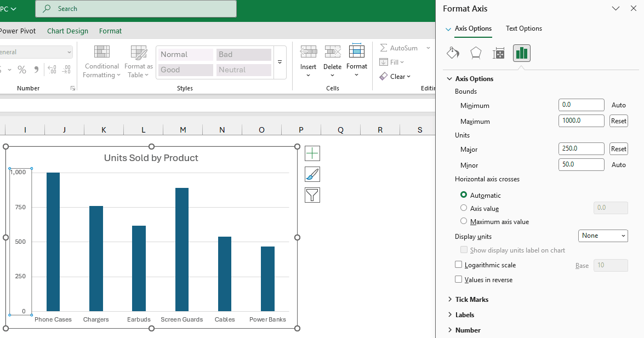
Task: Open the Fill & Line paint bucket tab
Action: [x=453, y=53]
